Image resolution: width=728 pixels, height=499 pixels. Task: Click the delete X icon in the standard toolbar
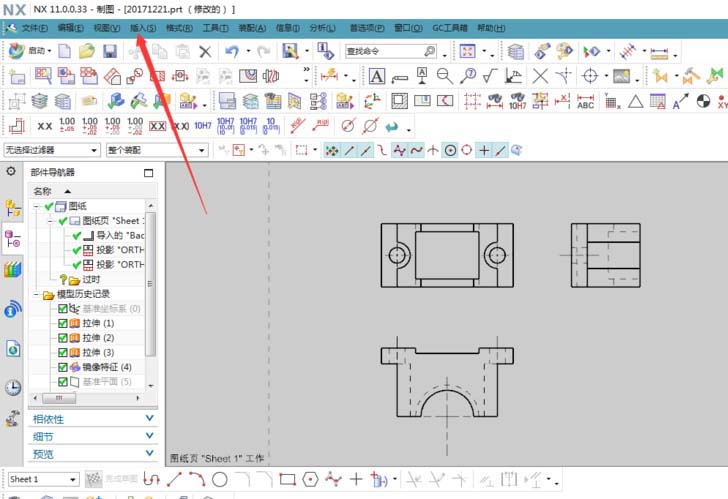[205, 51]
